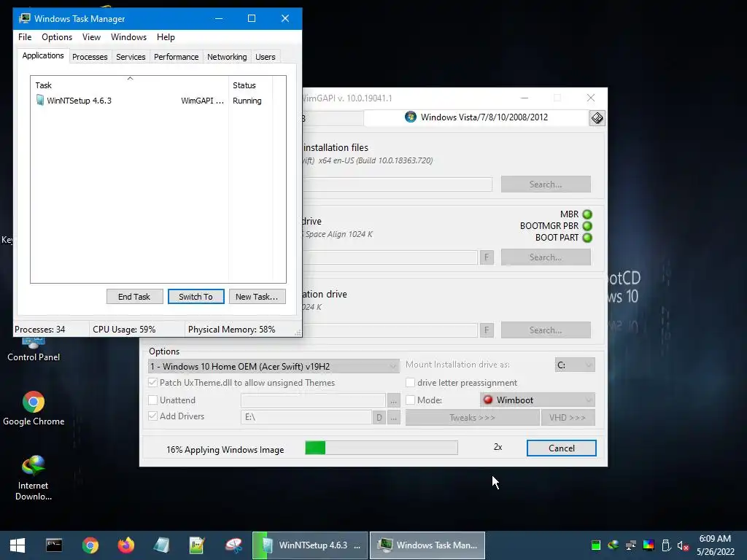Open the Windows Start menu
This screenshot has height=560, width=747.
18,545
